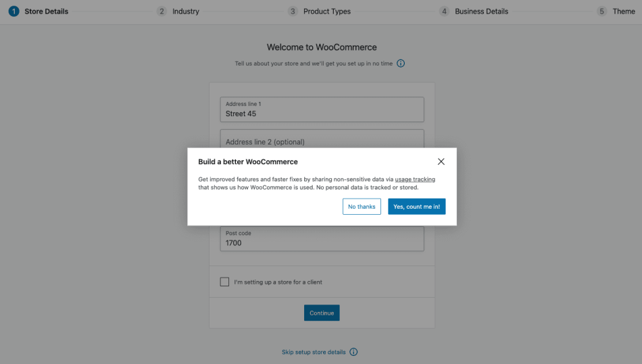This screenshot has height=364, width=642.
Task: Select the Theme step label
Action: click(624, 11)
